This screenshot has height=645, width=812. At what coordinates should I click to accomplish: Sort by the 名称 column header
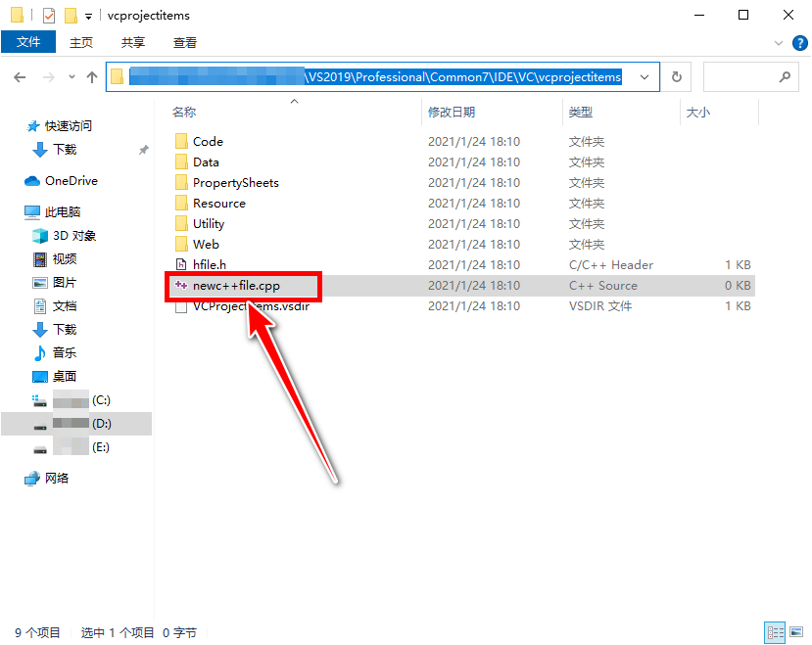(184, 113)
